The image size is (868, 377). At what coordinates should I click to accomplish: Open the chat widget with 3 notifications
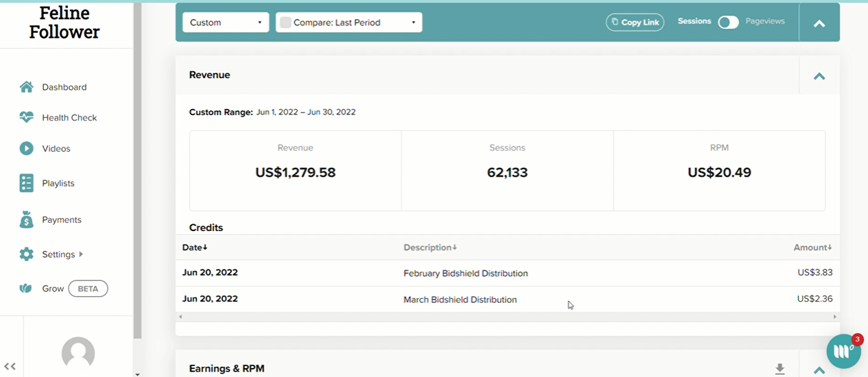tap(844, 351)
